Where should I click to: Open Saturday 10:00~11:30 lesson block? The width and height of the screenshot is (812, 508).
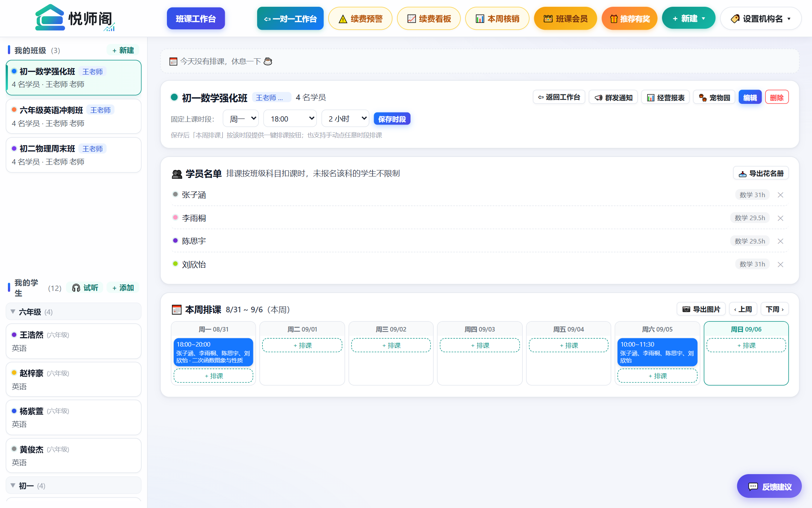coord(657,352)
